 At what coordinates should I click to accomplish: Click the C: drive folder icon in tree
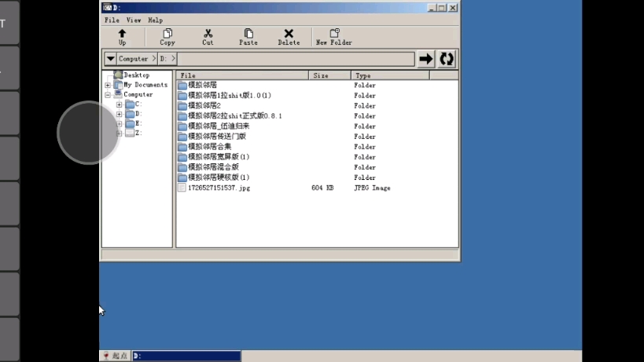130,104
